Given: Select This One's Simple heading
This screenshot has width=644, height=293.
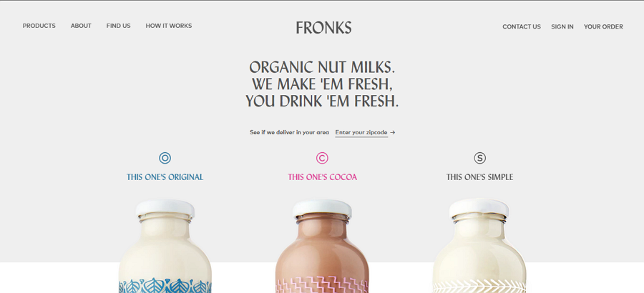Looking at the screenshot, I should [479, 177].
